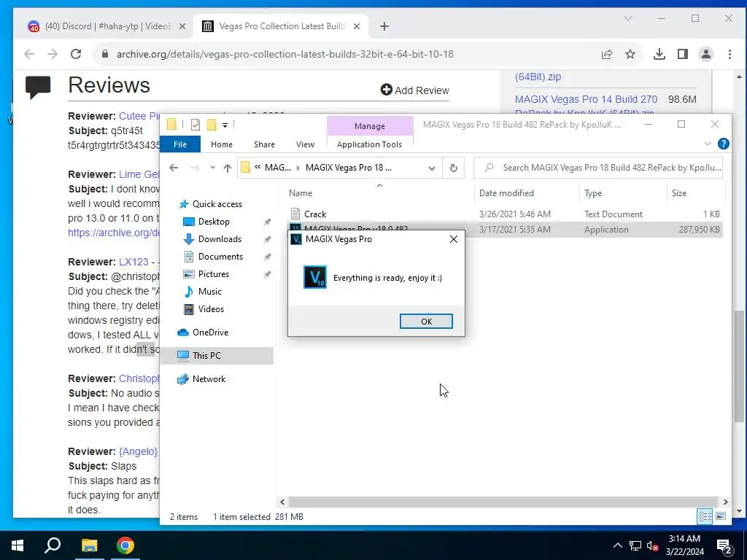The width and height of the screenshot is (747, 560).
Task: Open Documents in navigation pane
Action: pos(220,257)
